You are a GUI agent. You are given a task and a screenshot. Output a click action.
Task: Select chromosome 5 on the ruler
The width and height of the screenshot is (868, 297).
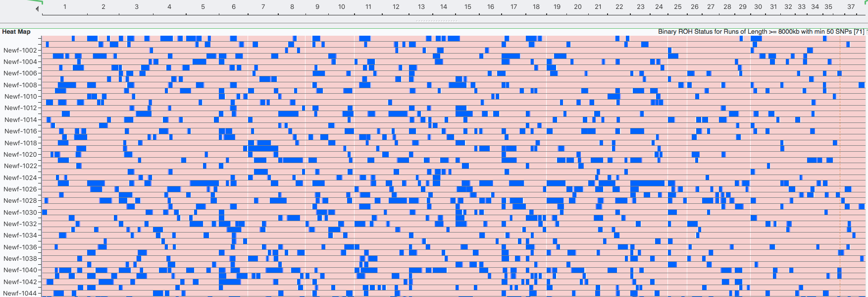pyautogui.click(x=203, y=7)
